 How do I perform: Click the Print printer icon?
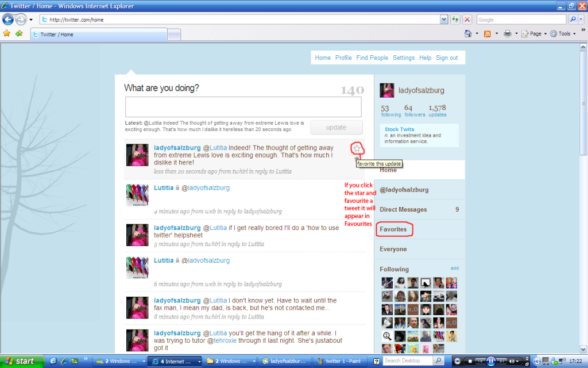pyautogui.click(x=508, y=34)
